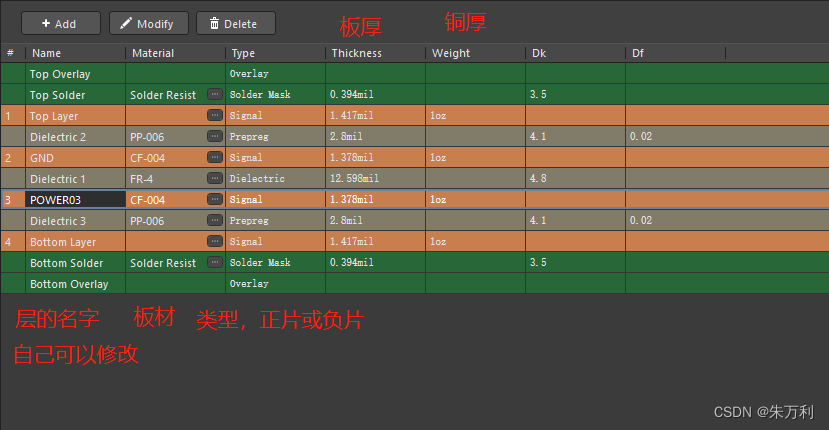Select the Bottom Layer name cell
This screenshot has height=430, width=829.
tap(76, 242)
